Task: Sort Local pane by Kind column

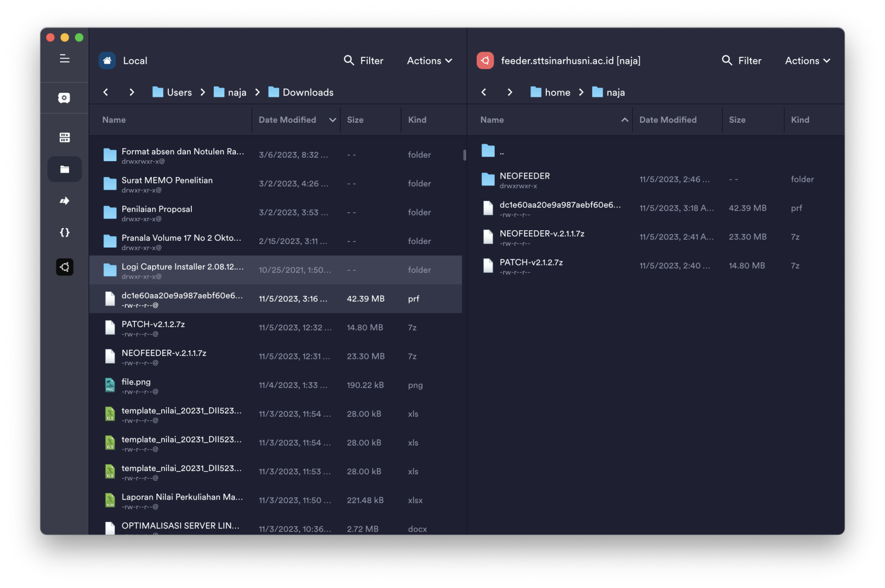Action: pyautogui.click(x=417, y=120)
